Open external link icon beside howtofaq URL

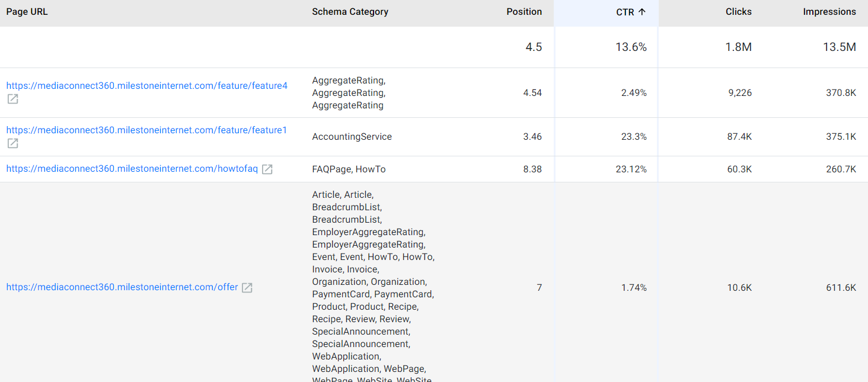point(267,169)
